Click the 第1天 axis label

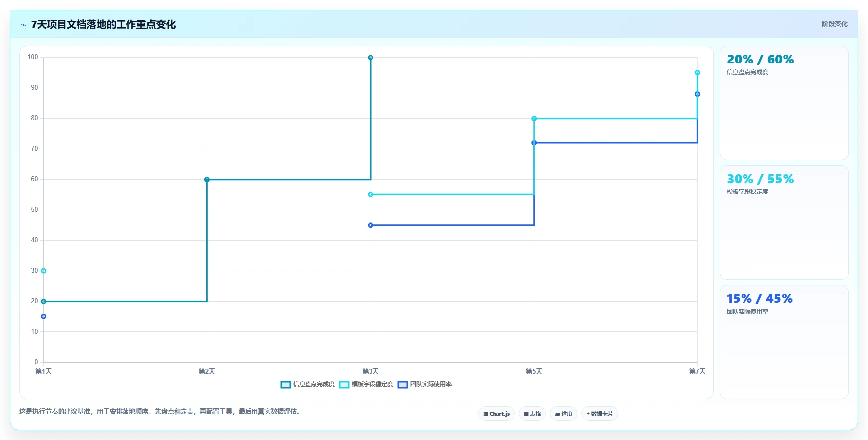coord(44,372)
